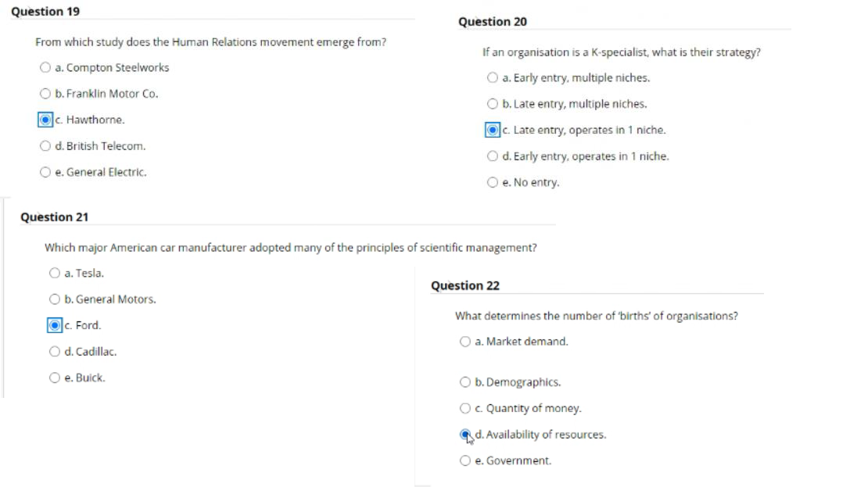This screenshot has height=487, width=868.
Task: Select c. Late entry, operates in 1 niche
Action: [492, 129]
